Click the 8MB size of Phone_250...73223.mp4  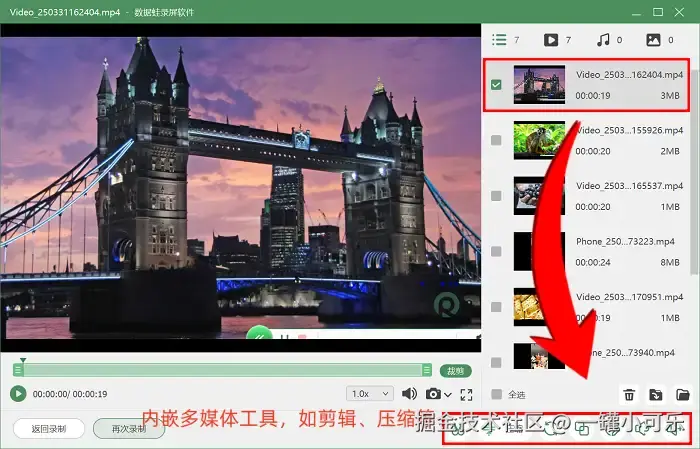[x=670, y=262]
